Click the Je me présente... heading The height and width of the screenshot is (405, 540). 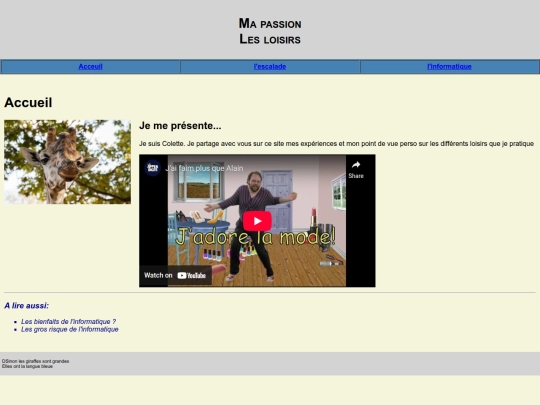coord(180,126)
